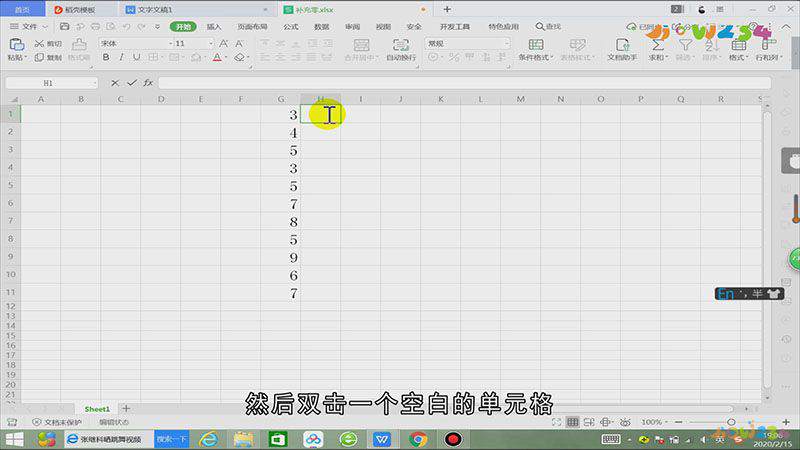Toggle Italic formatting
This screenshot has height=450, width=800.
tap(121, 58)
